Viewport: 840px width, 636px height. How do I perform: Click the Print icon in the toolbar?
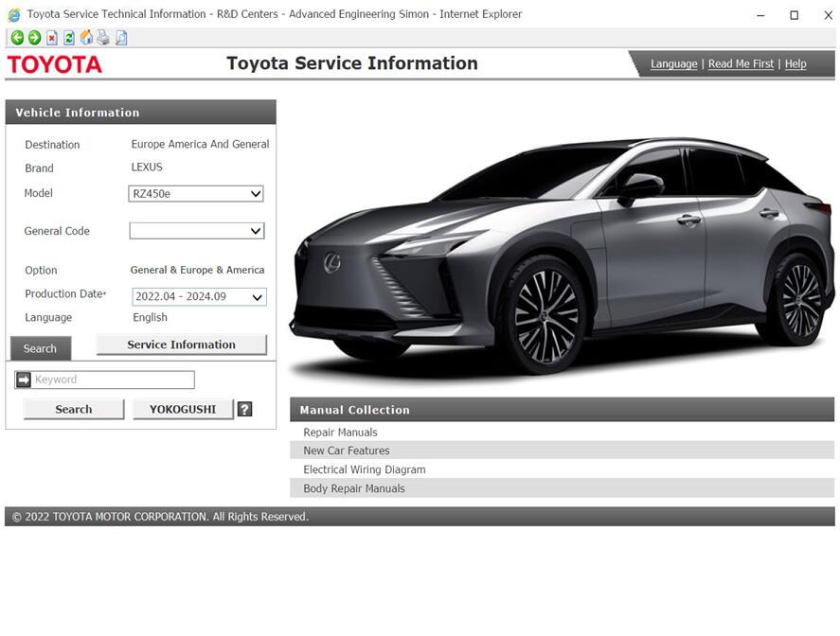(103, 38)
